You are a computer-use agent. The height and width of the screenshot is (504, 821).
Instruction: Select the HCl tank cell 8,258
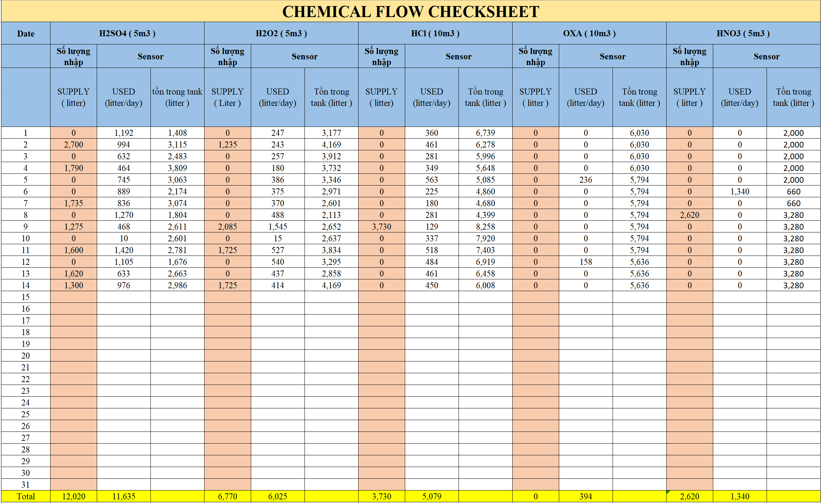click(x=486, y=227)
